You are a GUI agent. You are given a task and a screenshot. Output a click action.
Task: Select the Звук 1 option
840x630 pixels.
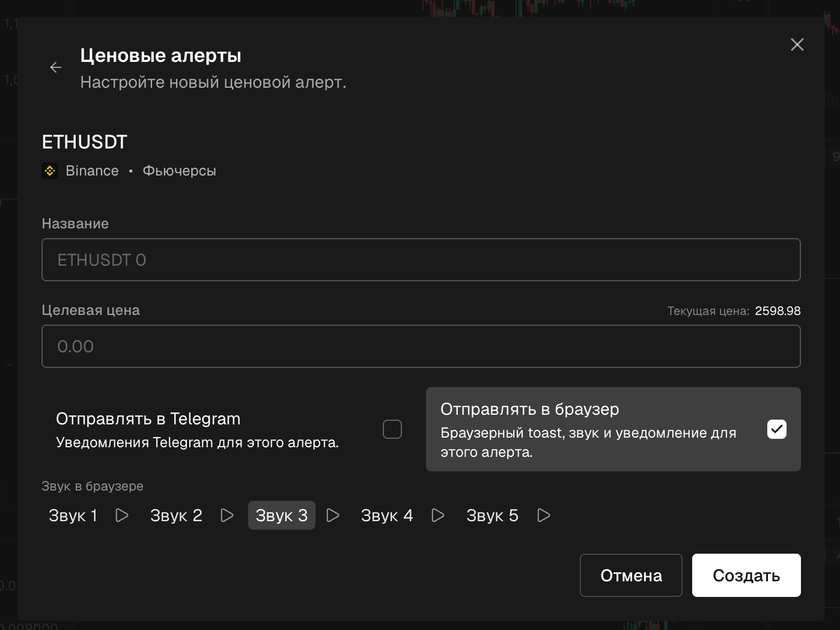click(73, 515)
